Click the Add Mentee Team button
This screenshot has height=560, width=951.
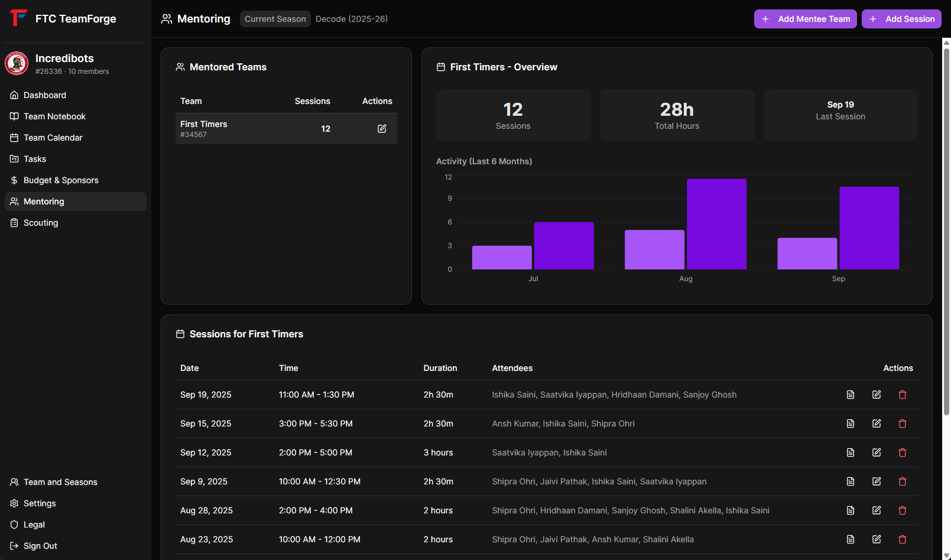point(805,18)
